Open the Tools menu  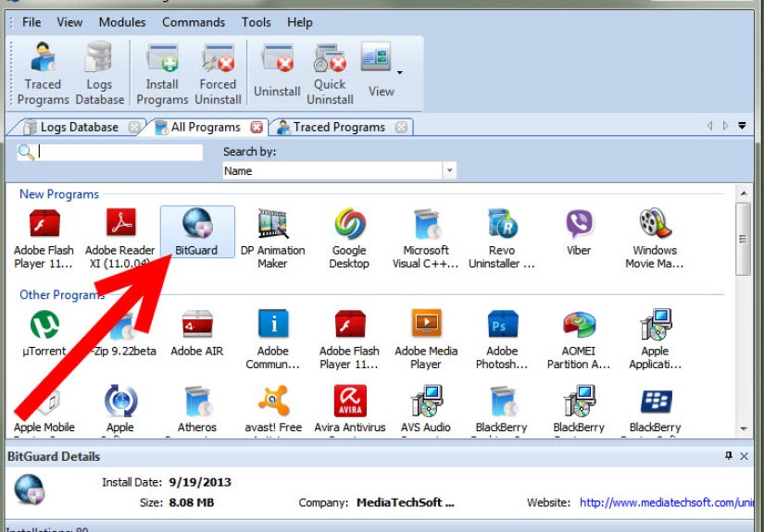256,22
